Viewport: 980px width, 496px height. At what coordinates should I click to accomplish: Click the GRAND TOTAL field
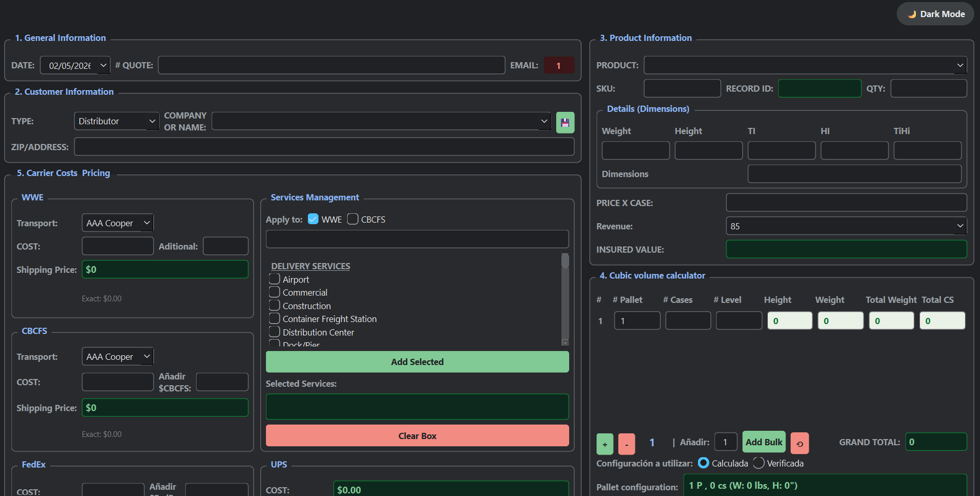coord(936,442)
